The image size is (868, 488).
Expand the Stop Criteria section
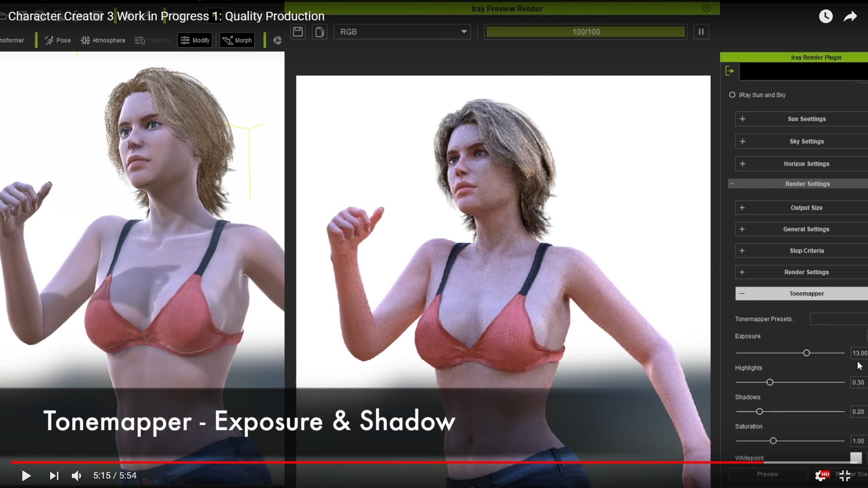801,251
